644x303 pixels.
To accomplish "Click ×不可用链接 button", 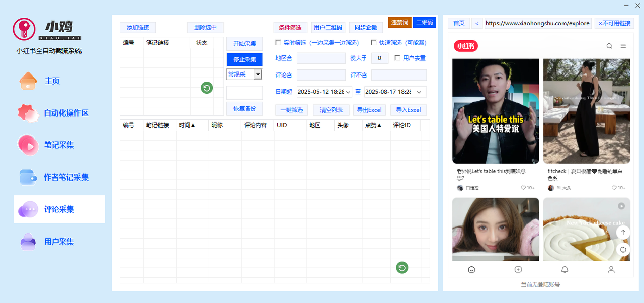I will point(614,23).
